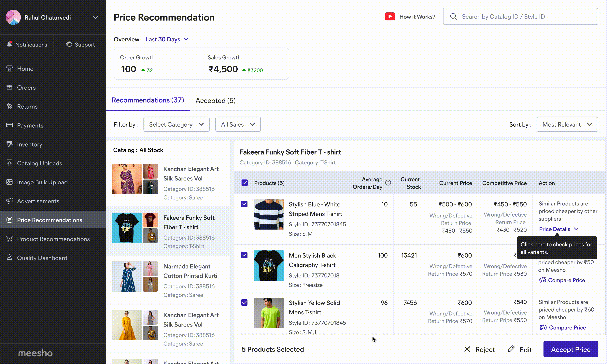Select the Narmada Elegant Cotton Printed Kurti catalog
This screenshot has height=364, width=607.
[168, 280]
